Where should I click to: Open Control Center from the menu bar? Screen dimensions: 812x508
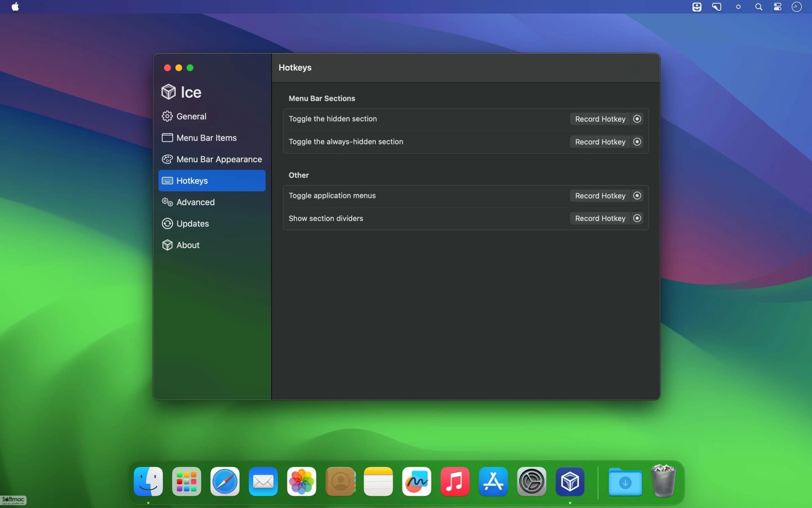[778, 7]
